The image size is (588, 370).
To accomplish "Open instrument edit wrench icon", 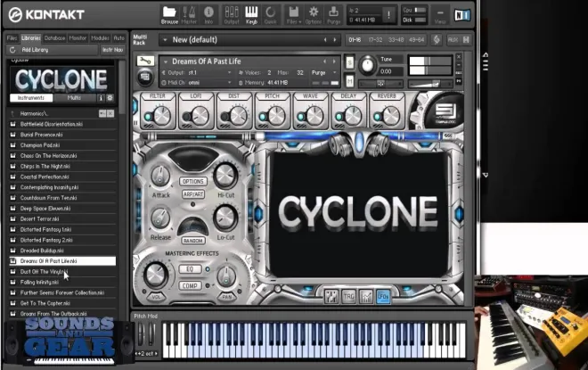I will 145,61.
